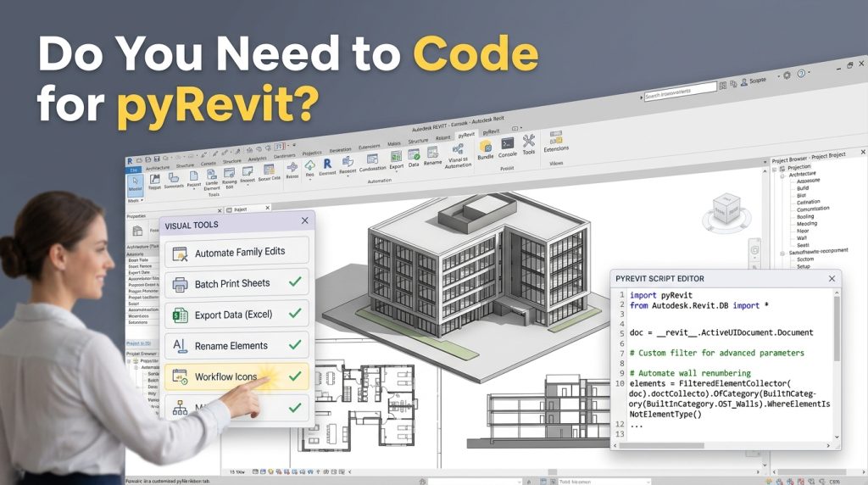Collapse the Architecture tree node
This screenshot has height=485, width=868.
click(x=782, y=176)
